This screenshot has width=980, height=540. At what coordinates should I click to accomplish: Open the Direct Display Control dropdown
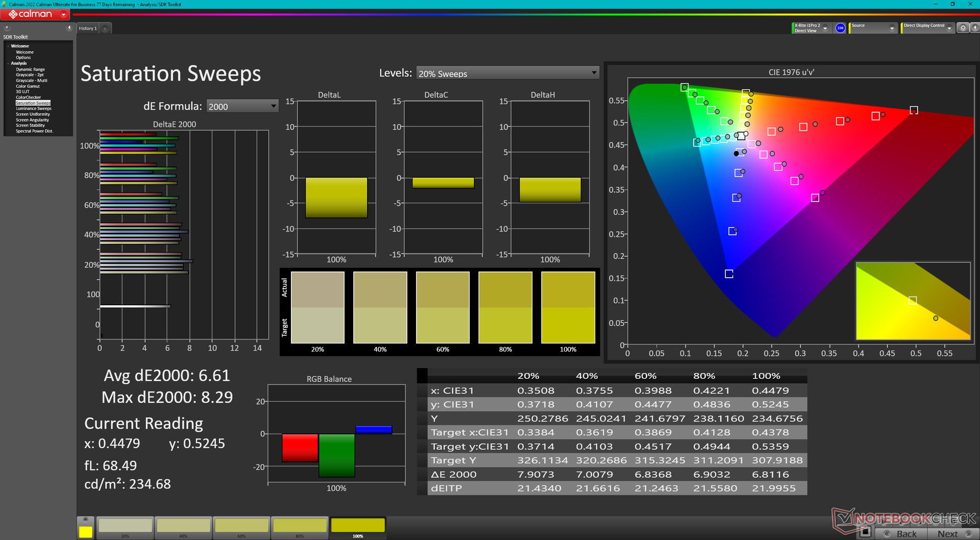point(949,28)
